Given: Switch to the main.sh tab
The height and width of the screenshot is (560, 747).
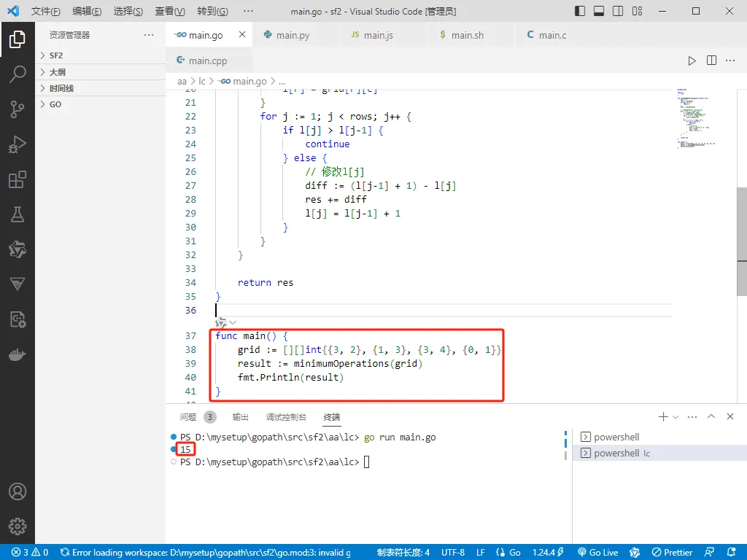Looking at the screenshot, I should point(472,35).
